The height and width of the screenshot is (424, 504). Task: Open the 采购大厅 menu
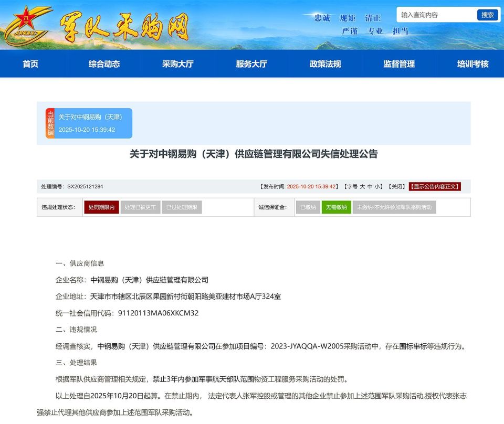tap(175, 63)
